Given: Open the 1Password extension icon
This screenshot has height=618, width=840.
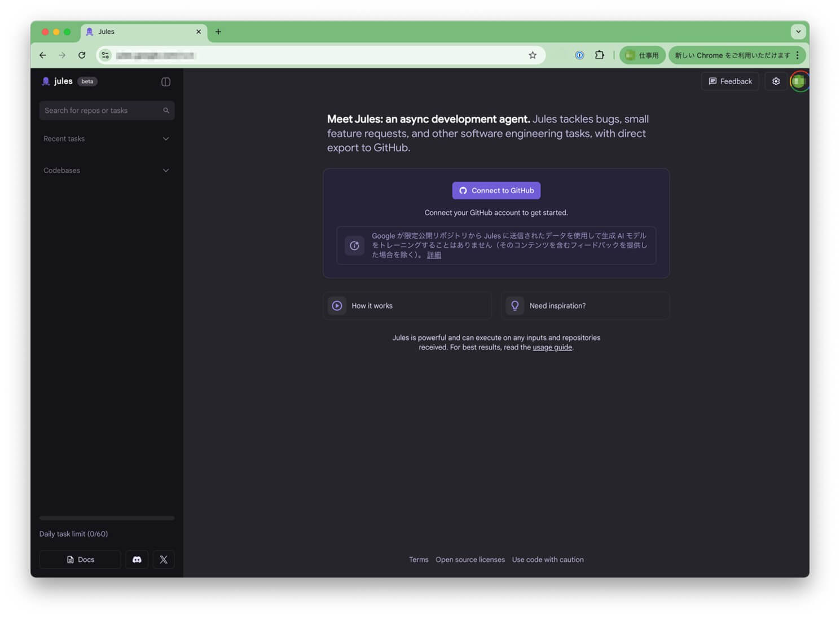Looking at the screenshot, I should click(x=579, y=55).
